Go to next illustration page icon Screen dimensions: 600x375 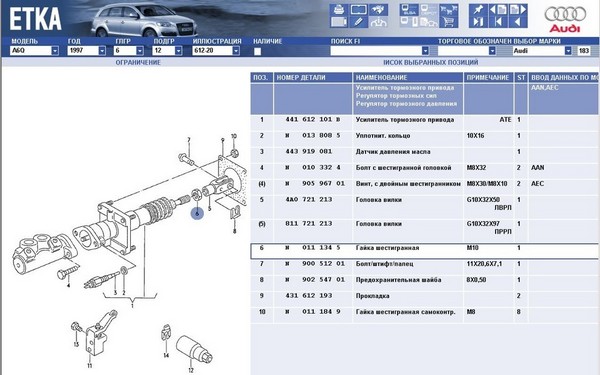(x=518, y=10)
